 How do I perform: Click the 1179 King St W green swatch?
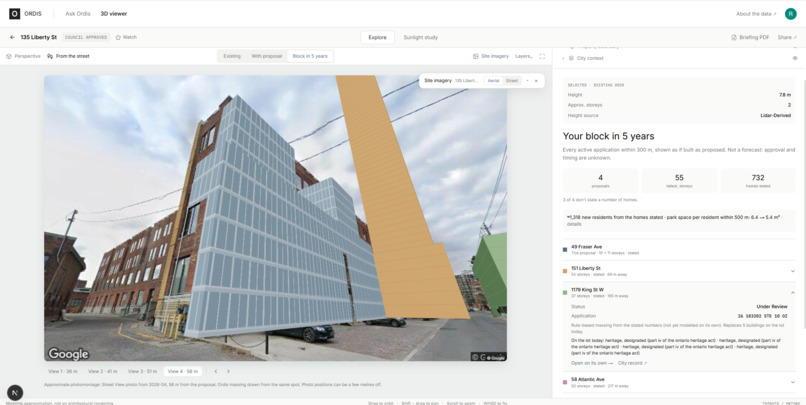[x=565, y=292]
